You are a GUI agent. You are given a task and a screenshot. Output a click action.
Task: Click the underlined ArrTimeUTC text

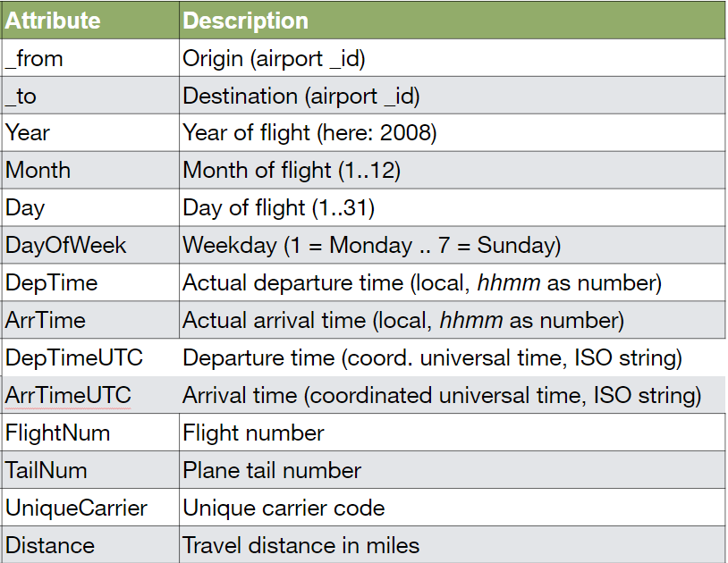[x=68, y=396]
